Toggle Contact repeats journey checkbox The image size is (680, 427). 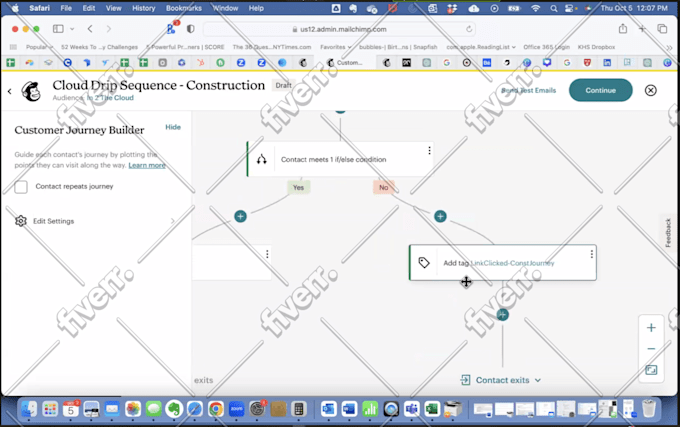coord(21,187)
